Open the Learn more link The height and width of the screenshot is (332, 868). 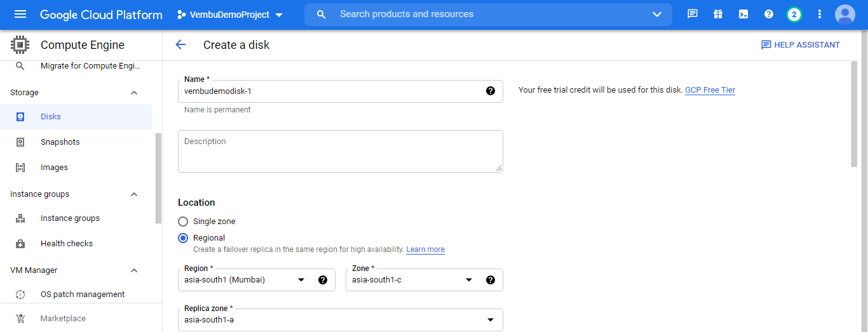(x=425, y=249)
